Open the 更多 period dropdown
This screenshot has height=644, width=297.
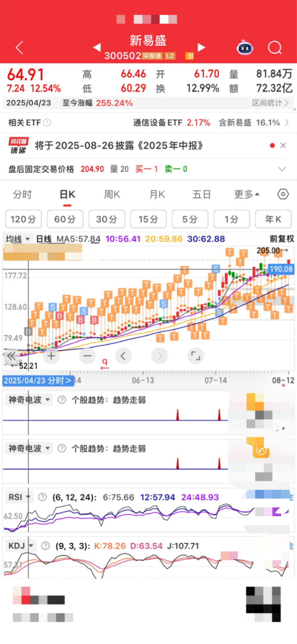click(x=247, y=195)
